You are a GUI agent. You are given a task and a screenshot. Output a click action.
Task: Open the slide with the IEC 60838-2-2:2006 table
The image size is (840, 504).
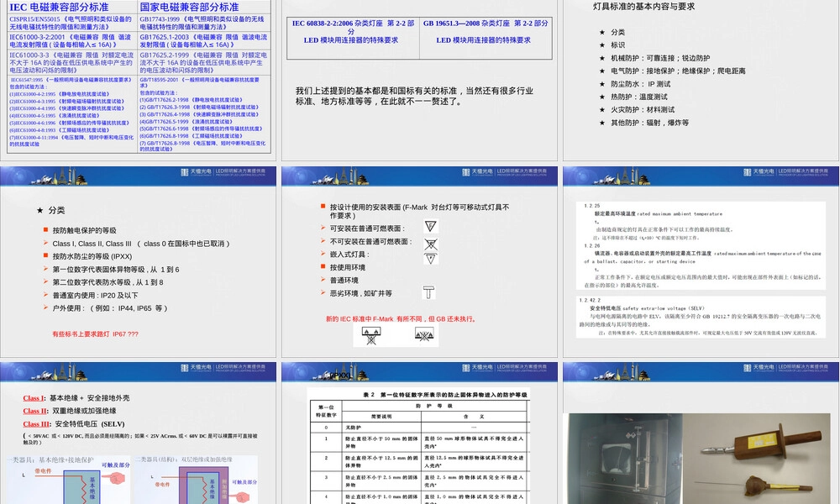tap(419, 80)
